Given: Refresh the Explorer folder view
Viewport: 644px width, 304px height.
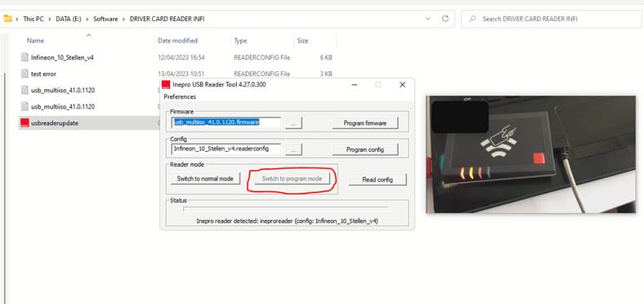Looking at the screenshot, I should 445,19.
